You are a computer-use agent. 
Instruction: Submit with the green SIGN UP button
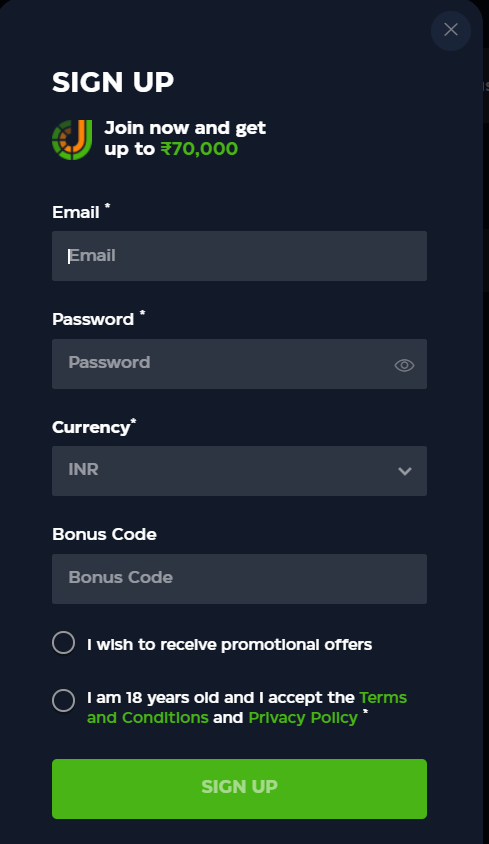tap(239, 789)
